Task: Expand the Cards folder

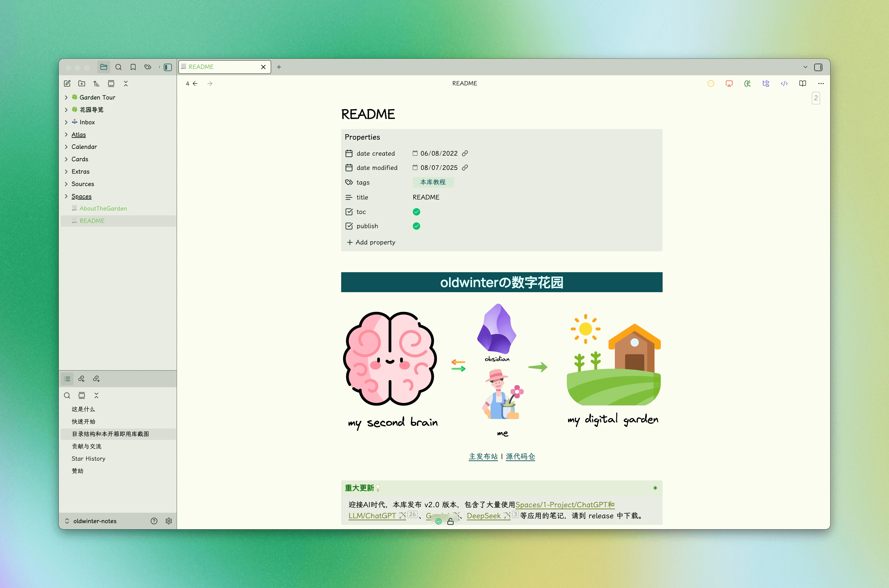Action: 66,159
